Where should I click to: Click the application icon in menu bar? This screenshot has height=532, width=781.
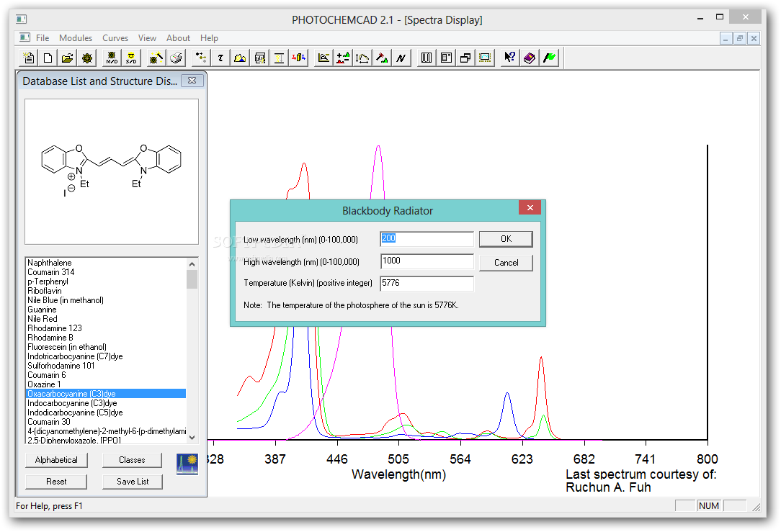24,37
